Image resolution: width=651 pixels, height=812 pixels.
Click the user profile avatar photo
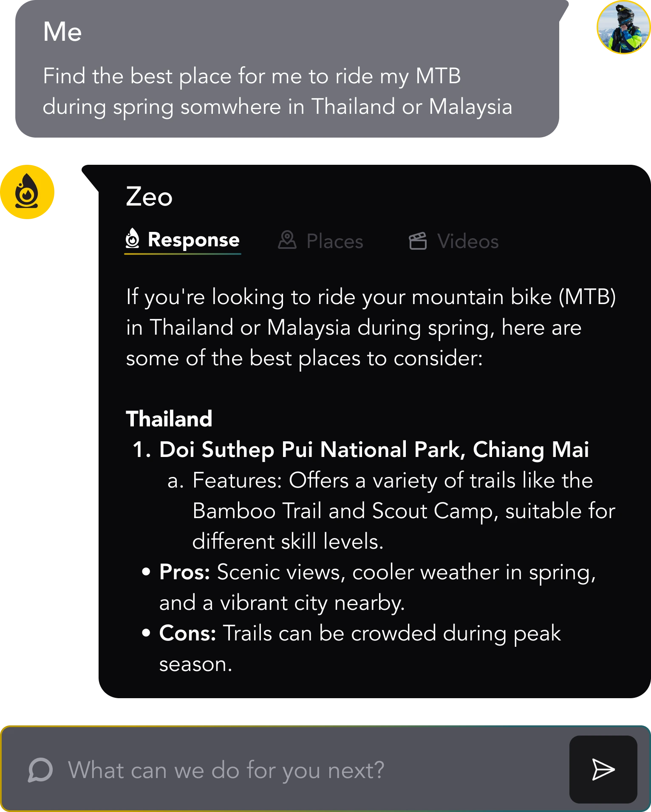[x=623, y=27]
